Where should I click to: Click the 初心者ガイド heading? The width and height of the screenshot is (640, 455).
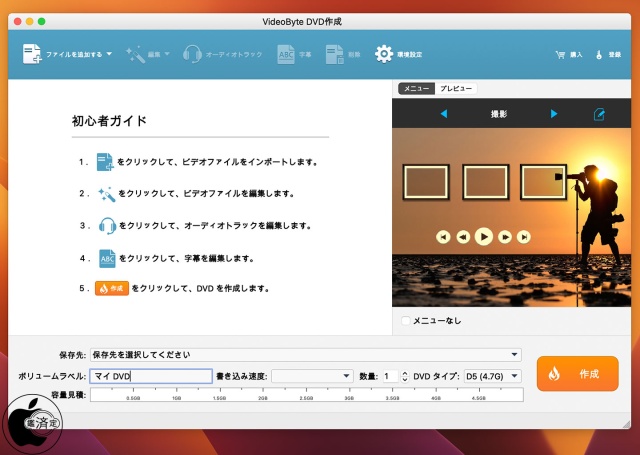pos(109,121)
